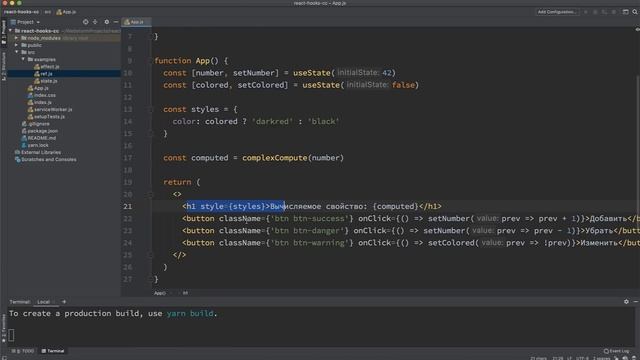Toggle the Structure tool window side tab
Viewport: 640px width, 360px height.
pos(4,66)
